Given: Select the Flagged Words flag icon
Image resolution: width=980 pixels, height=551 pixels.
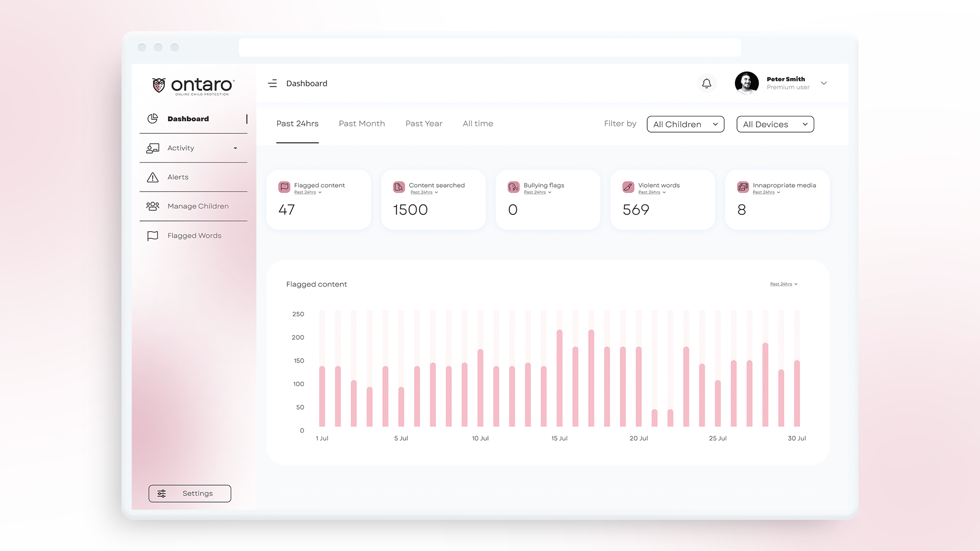Looking at the screenshot, I should 153,236.
